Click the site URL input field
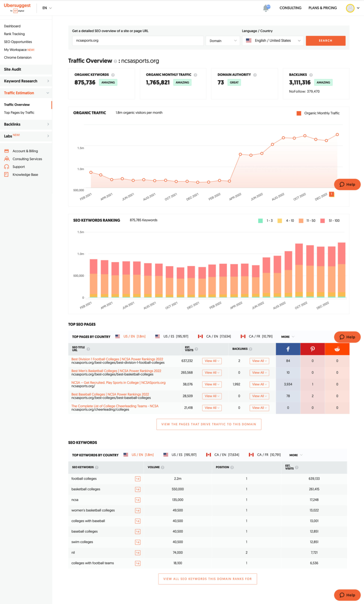 pos(138,41)
